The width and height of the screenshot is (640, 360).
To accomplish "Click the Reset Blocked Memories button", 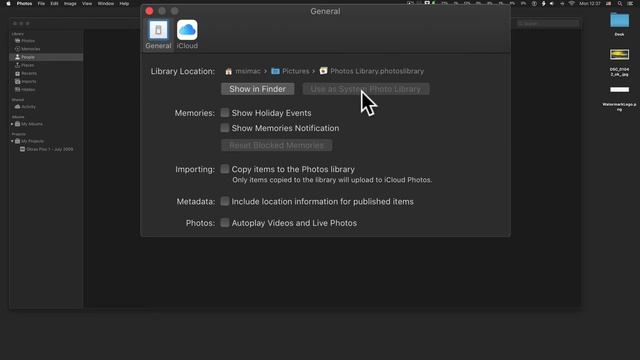I will pos(276,145).
